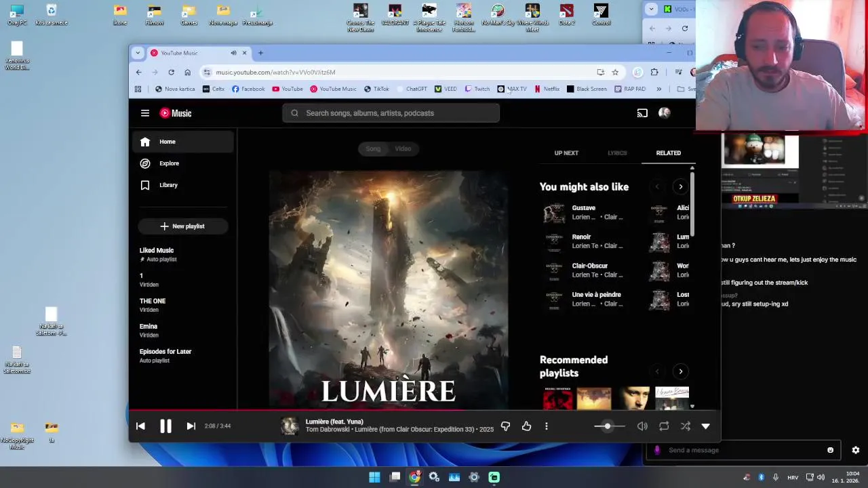Show next Recommended playlists
868x488 pixels.
(x=680, y=371)
